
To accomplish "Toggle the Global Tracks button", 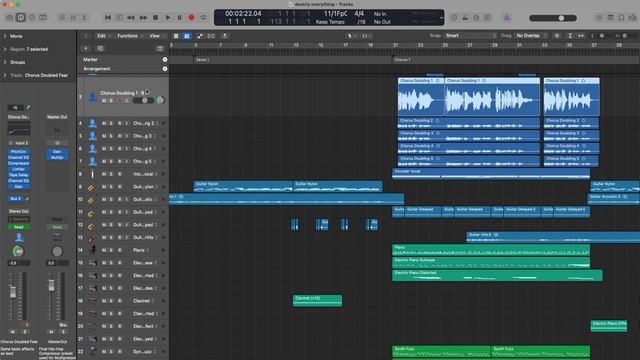I will 160,49.
